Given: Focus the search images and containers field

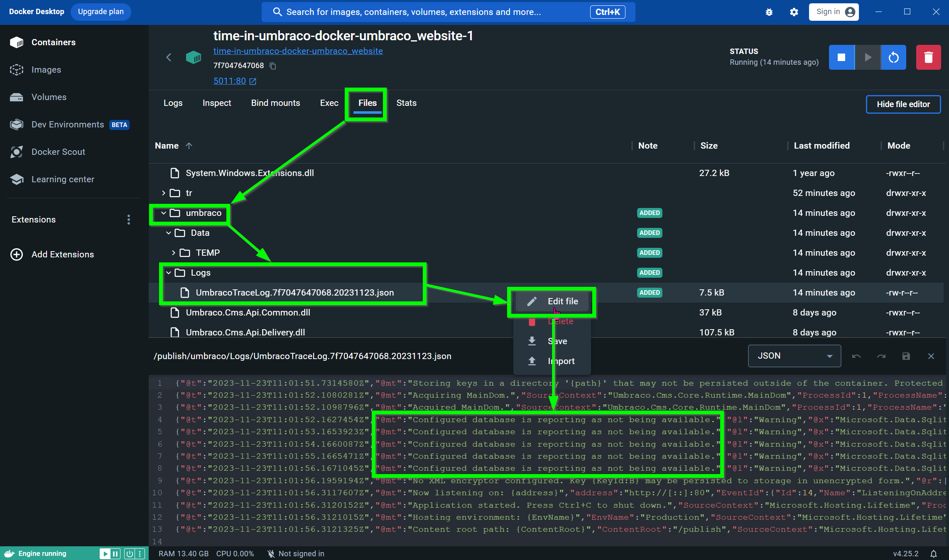Looking at the screenshot, I should (432, 12).
